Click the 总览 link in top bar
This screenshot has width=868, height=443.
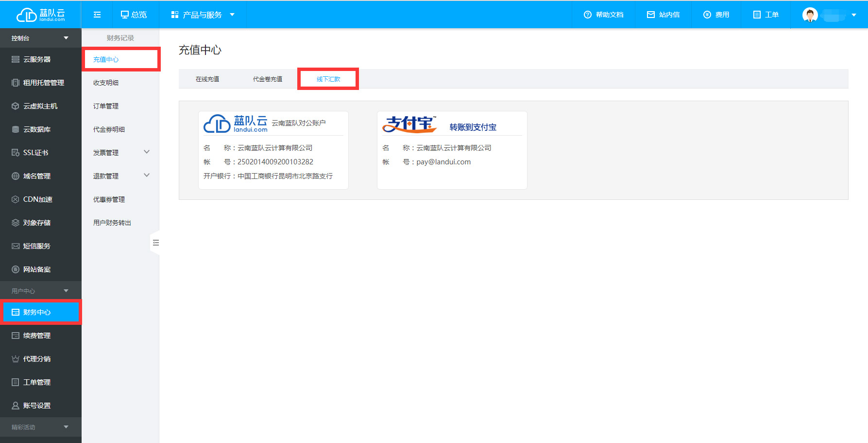pyautogui.click(x=139, y=15)
